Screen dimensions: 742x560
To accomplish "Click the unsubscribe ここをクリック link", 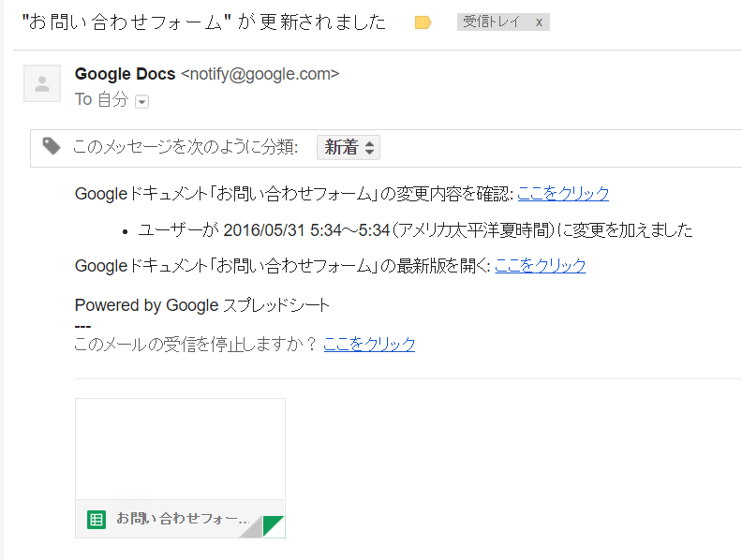I will (x=369, y=345).
